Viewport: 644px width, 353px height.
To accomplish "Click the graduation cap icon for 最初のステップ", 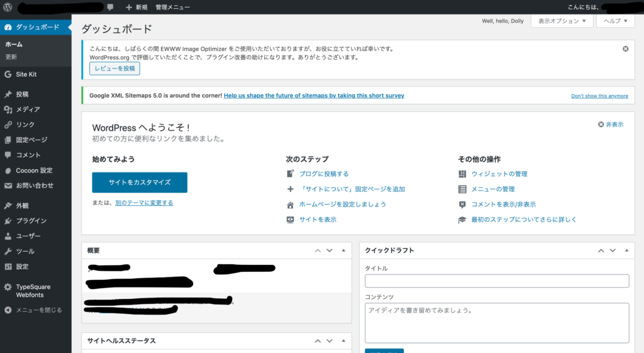I will [462, 220].
